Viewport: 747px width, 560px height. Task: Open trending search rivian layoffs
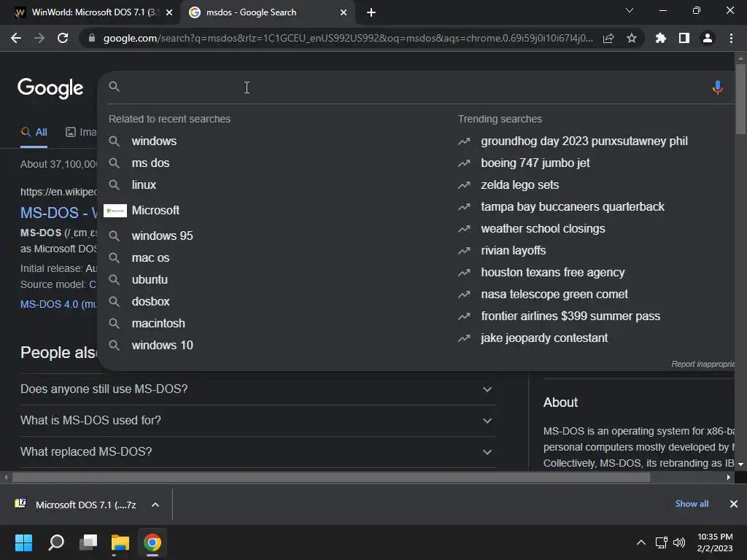tap(513, 251)
